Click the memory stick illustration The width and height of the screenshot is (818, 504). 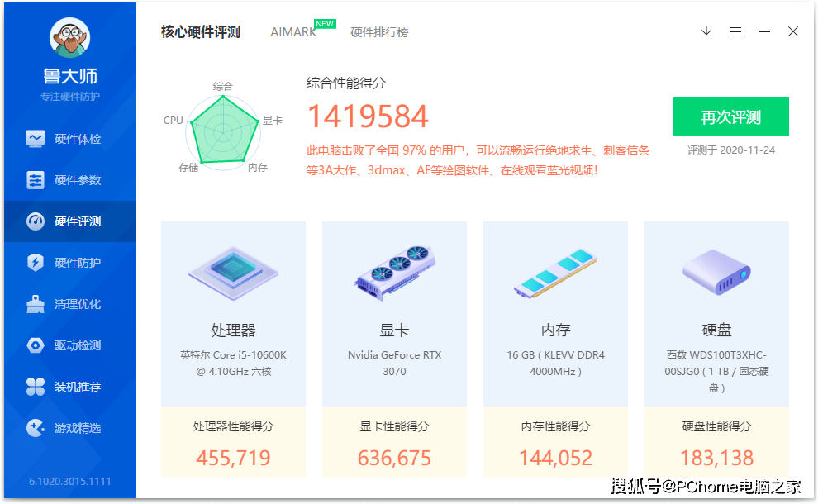coord(555,273)
